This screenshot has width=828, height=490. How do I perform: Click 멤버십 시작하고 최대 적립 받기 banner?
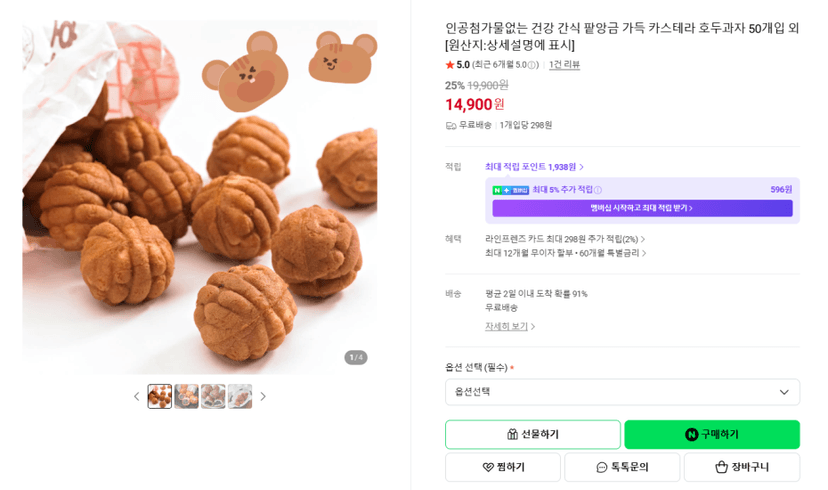point(642,208)
